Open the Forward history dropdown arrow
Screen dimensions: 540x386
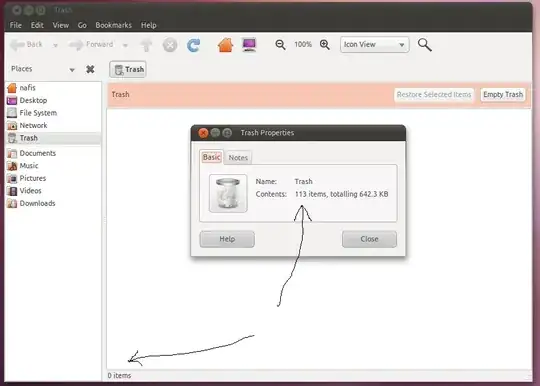click(125, 45)
